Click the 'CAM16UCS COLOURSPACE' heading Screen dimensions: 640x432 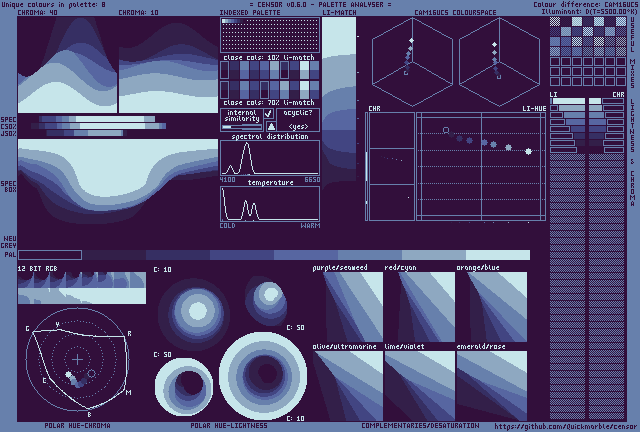point(455,13)
